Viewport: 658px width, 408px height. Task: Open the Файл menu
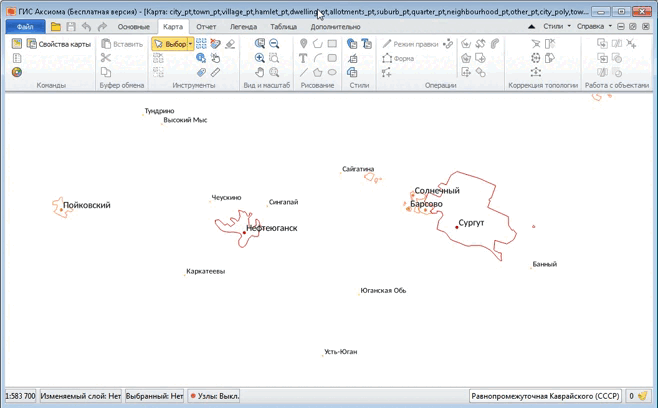click(x=25, y=27)
